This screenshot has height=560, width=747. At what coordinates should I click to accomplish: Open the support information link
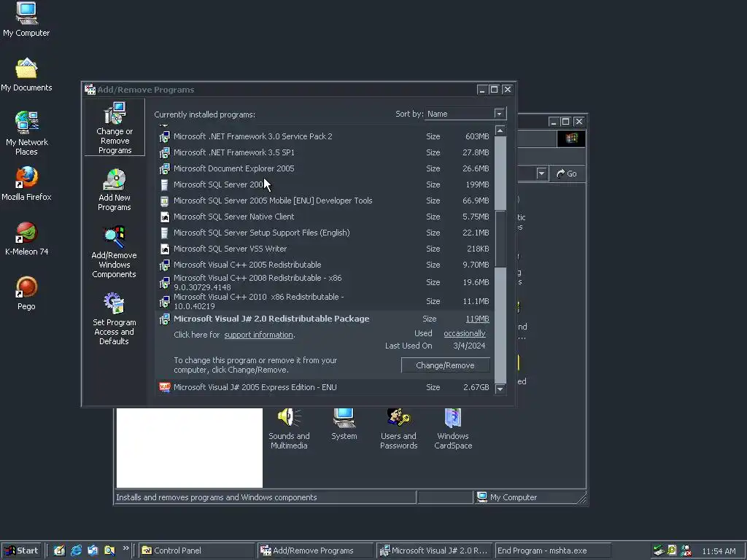[259, 335]
